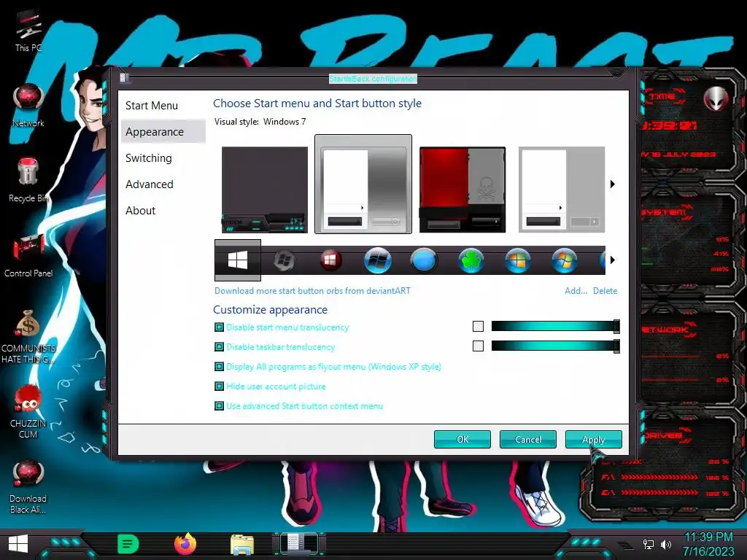Select the white-gray gradient visual style thumbnail

363,184
